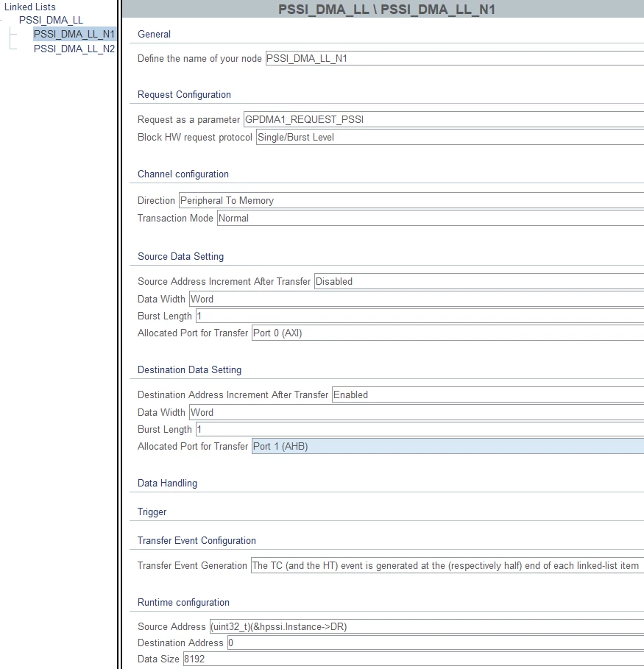Select PSSI_DMA_LL linked list root
The width and height of the screenshot is (644, 669).
click(51, 20)
